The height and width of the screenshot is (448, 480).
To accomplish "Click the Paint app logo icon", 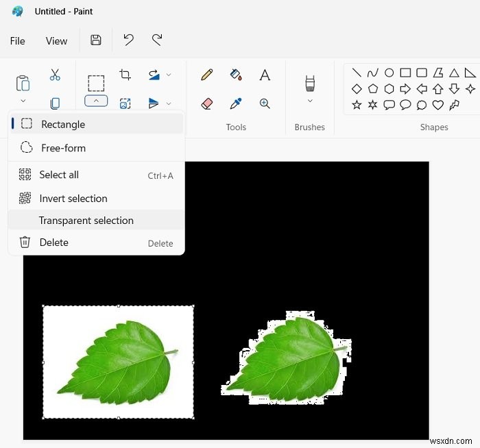I will [x=17, y=12].
